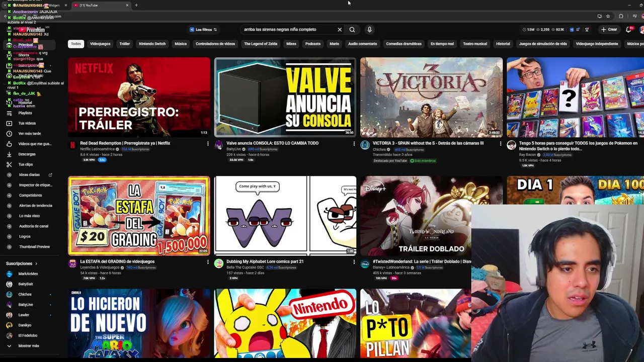Open Competidores in sidebar
The height and width of the screenshot is (362, 644).
(x=29, y=195)
